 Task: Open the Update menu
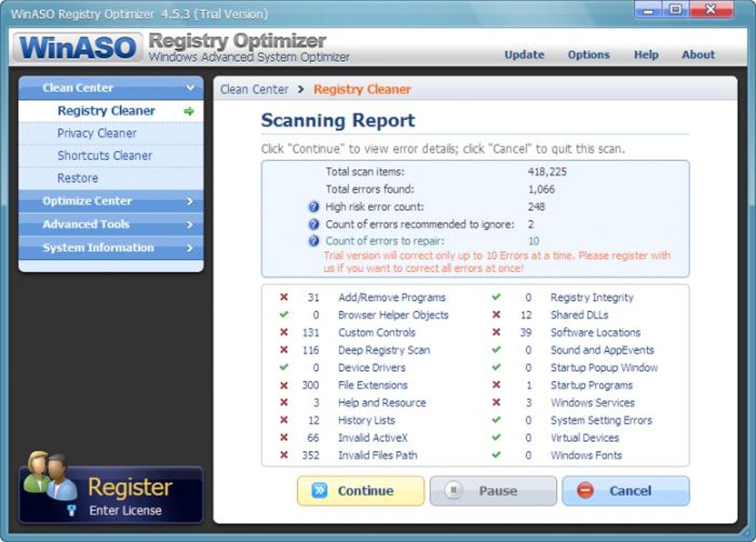[524, 54]
